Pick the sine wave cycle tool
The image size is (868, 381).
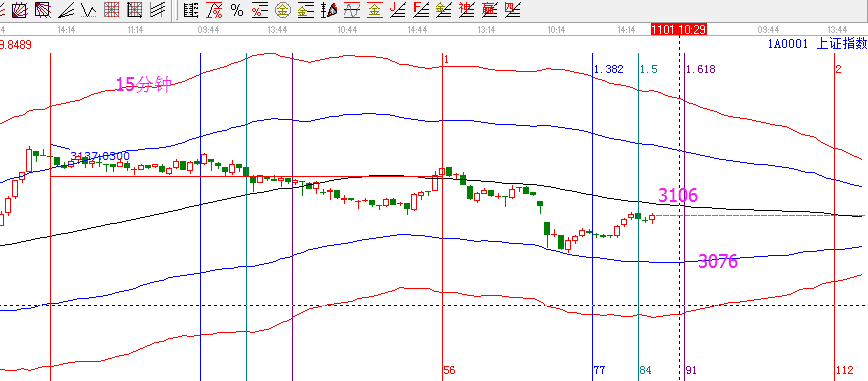coord(352,10)
